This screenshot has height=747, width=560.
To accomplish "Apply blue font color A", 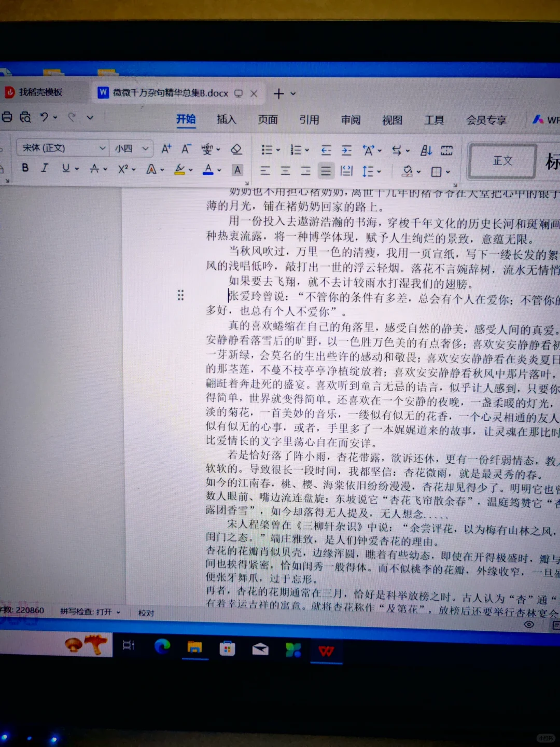I will tap(208, 170).
